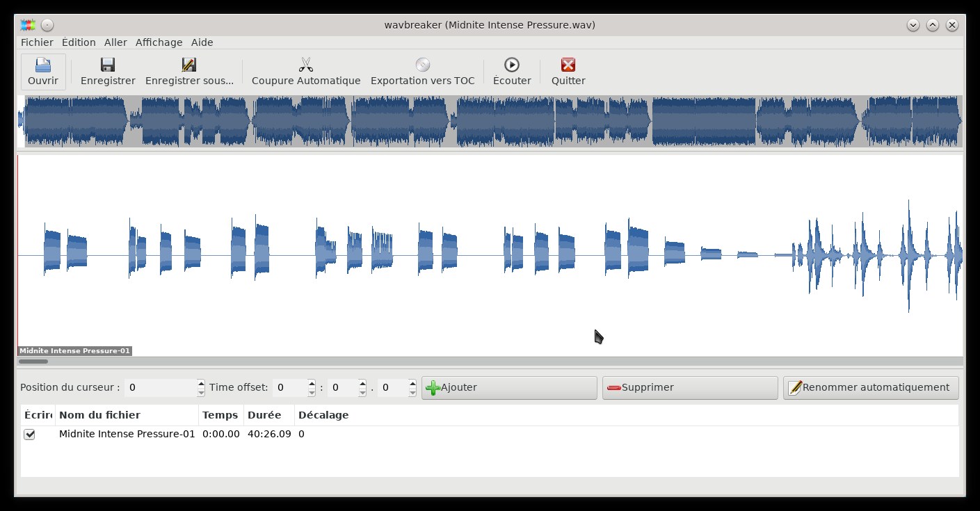Save with the Enregistrer floppy icon
The width and height of the screenshot is (980, 511).
tap(108, 65)
